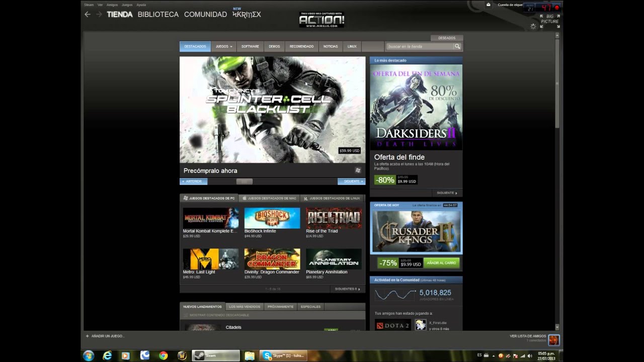Click the X_First.die friend avatar
This screenshot has width=644, height=362.
click(x=421, y=325)
